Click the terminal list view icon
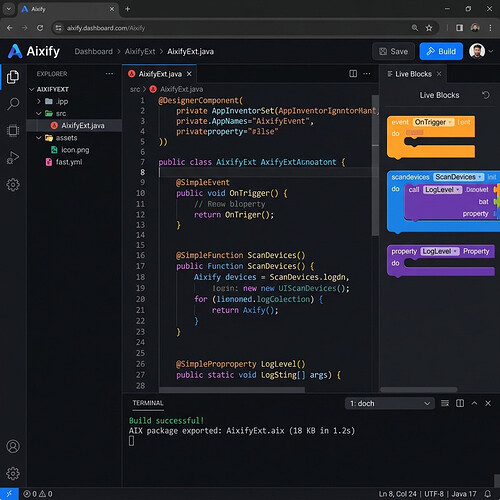Screen dimensions: 500x500 [x=445, y=403]
